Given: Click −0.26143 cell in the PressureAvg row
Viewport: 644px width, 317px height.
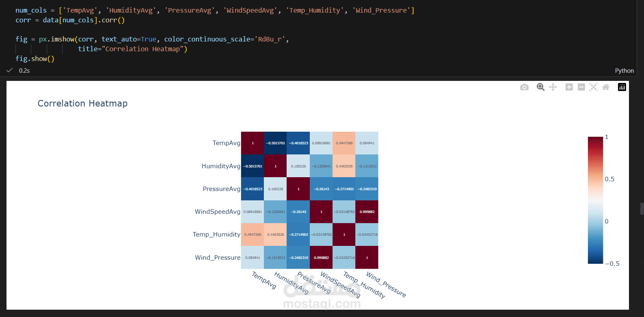Looking at the screenshot, I should 321,189.
